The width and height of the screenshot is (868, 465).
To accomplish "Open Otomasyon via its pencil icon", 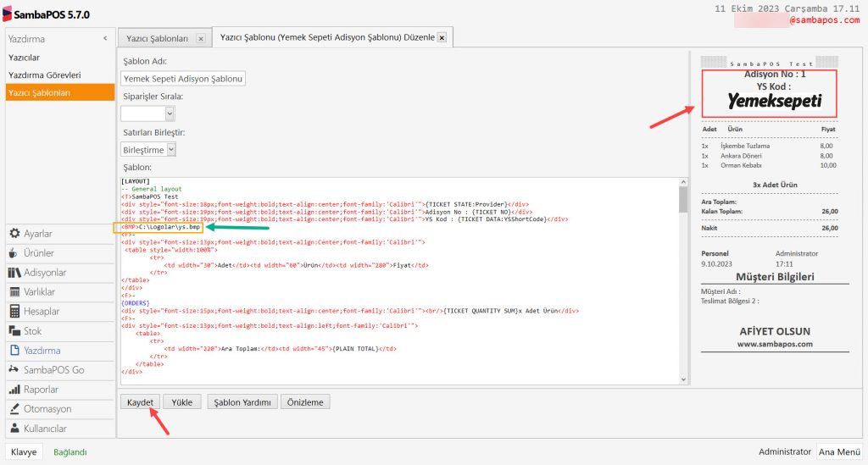I will pyautogui.click(x=14, y=409).
